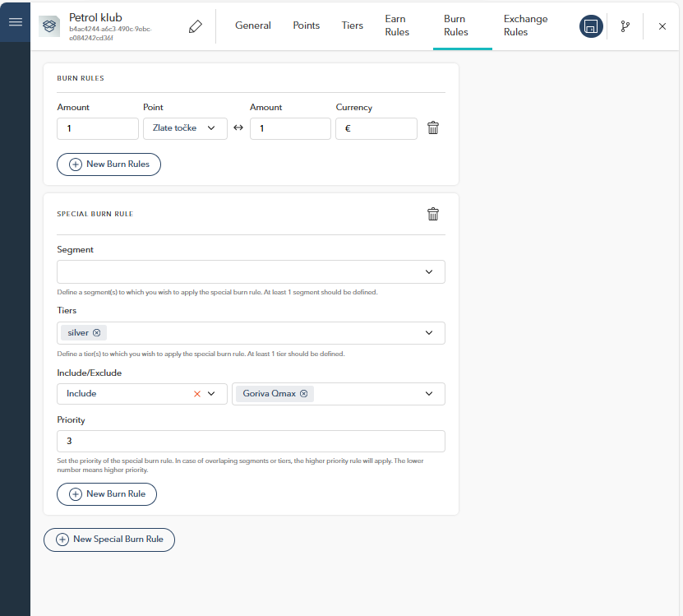683x616 pixels.
Task: Click the Priority helper text
Action: [x=241, y=465]
